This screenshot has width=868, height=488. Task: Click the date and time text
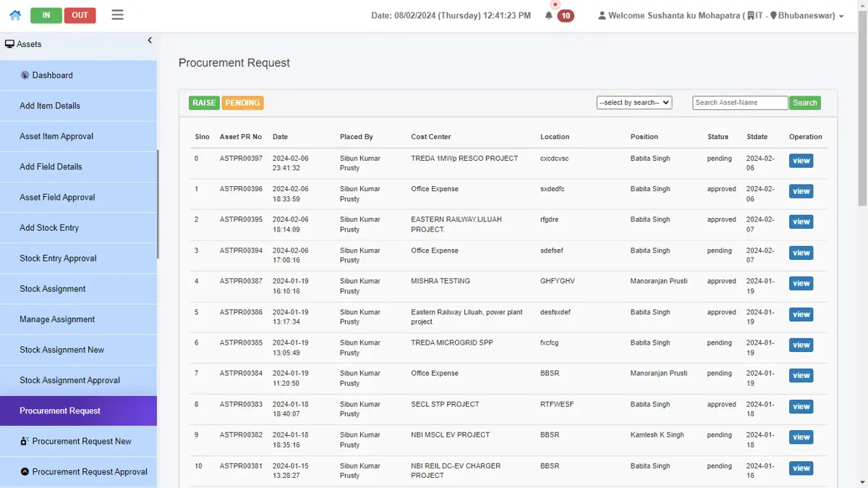coord(451,15)
